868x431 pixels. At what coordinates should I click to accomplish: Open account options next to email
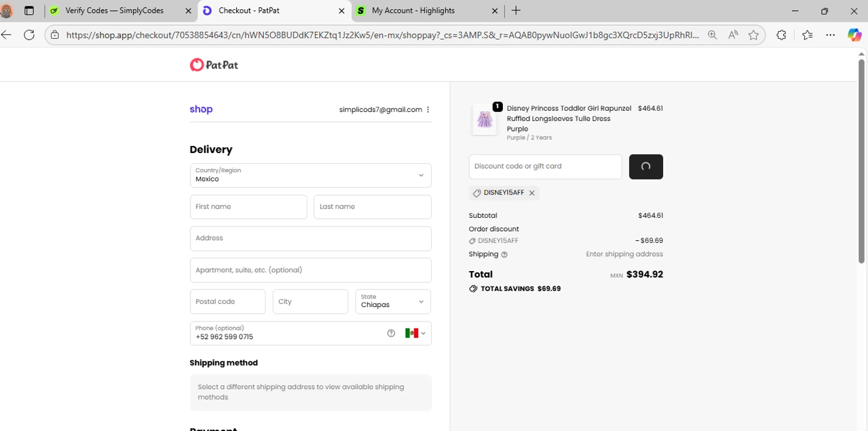click(428, 109)
